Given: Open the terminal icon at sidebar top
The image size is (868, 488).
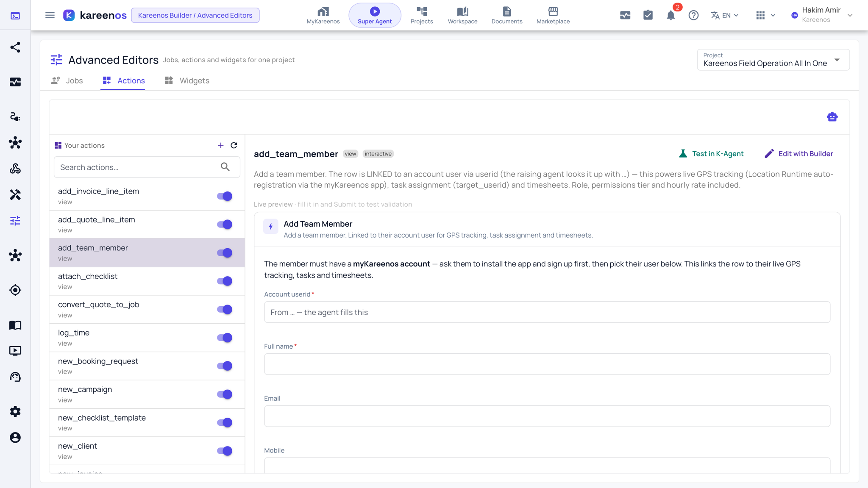Looking at the screenshot, I should [x=15, y=16].
